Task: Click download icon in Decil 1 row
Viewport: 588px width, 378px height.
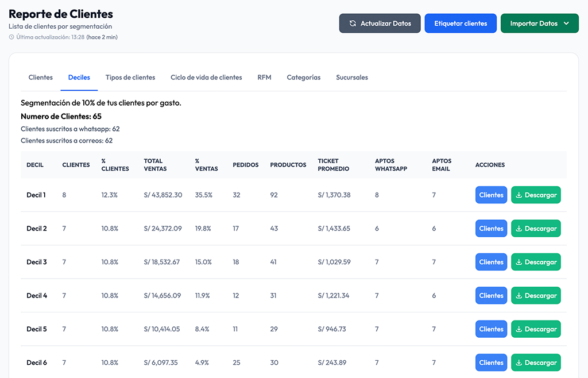Action: pos(519,195)
